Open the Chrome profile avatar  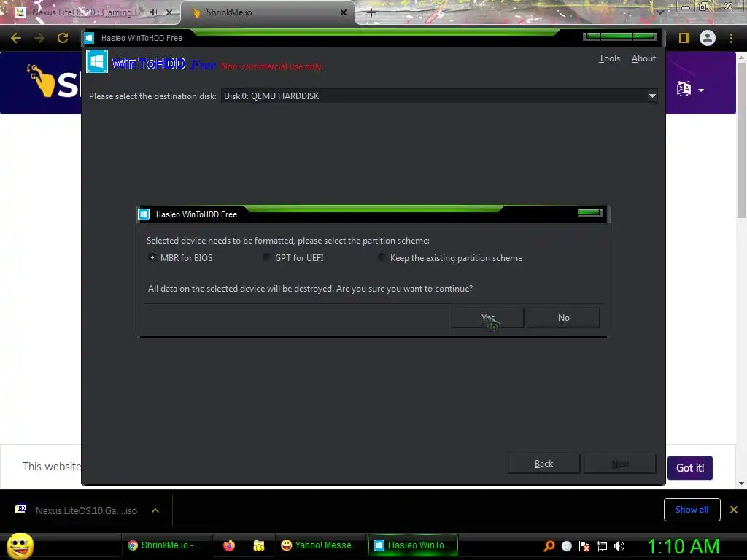(708, 38)
